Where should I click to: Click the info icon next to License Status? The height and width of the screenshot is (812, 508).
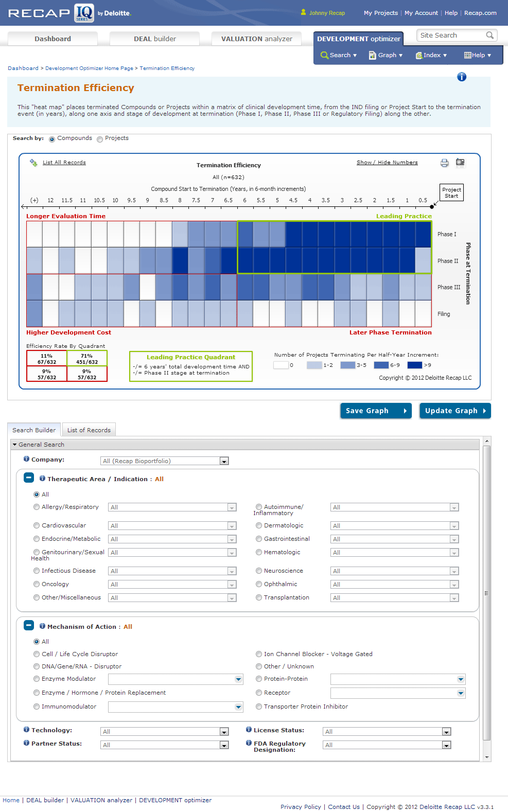[x=249, y=730]
